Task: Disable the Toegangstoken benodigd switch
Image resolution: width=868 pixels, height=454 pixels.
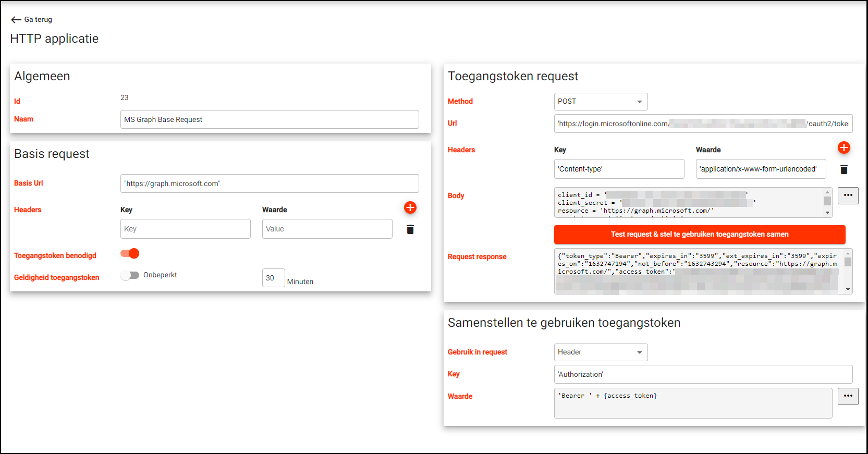Action: pyautogui.click(x=130, y=253)
